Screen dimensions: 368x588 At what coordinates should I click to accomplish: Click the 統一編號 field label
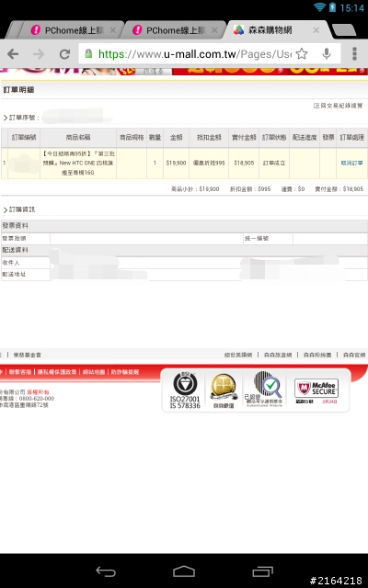click(257, 239)
